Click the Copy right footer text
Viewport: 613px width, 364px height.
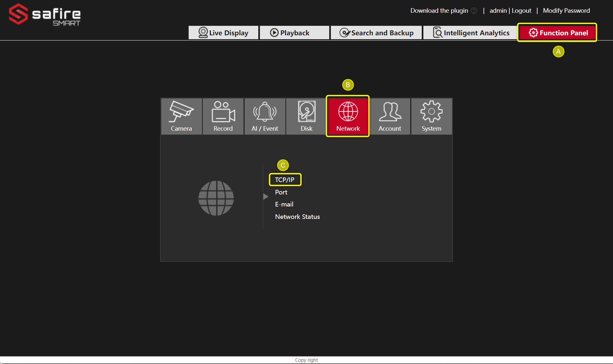(x=306, y=360)
